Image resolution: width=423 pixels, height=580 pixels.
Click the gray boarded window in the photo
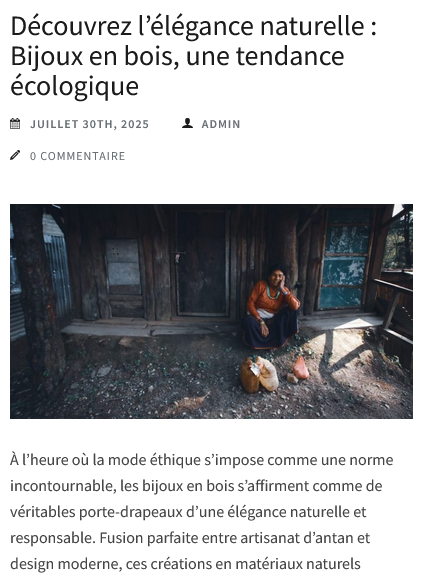(123, 267)
